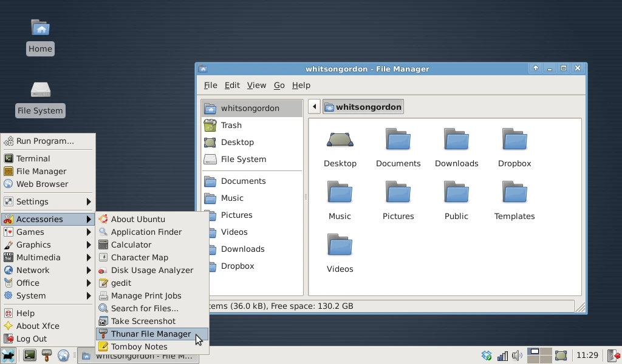Expand the Multimedia submenu

pyautogui.click(x=48, y=257)
